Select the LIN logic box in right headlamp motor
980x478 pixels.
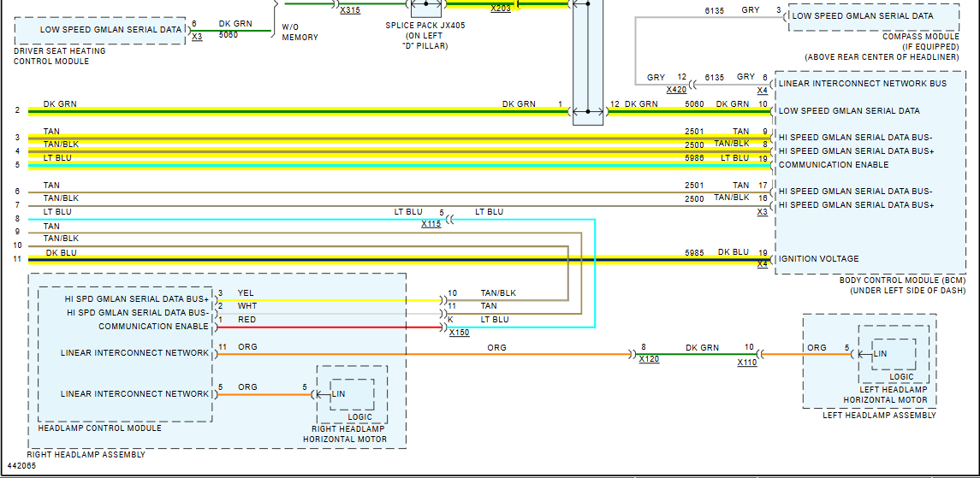click(x=352, y=395)
